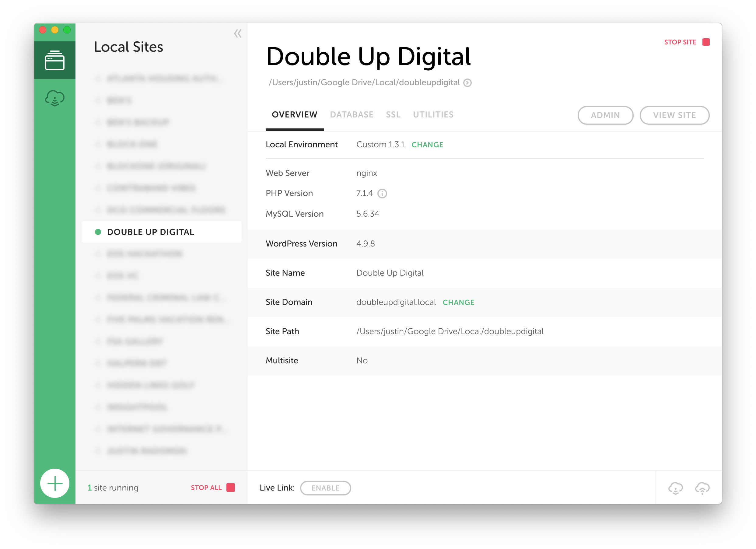Select Double Up Digital in site list
756x549 pixels.
(x=161, y=232)
